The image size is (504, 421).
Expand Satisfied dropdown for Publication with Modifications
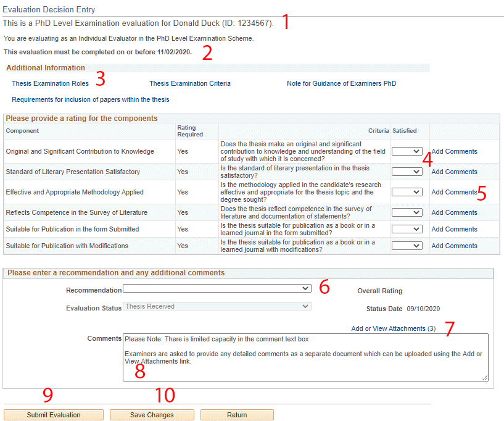point(407,246)
